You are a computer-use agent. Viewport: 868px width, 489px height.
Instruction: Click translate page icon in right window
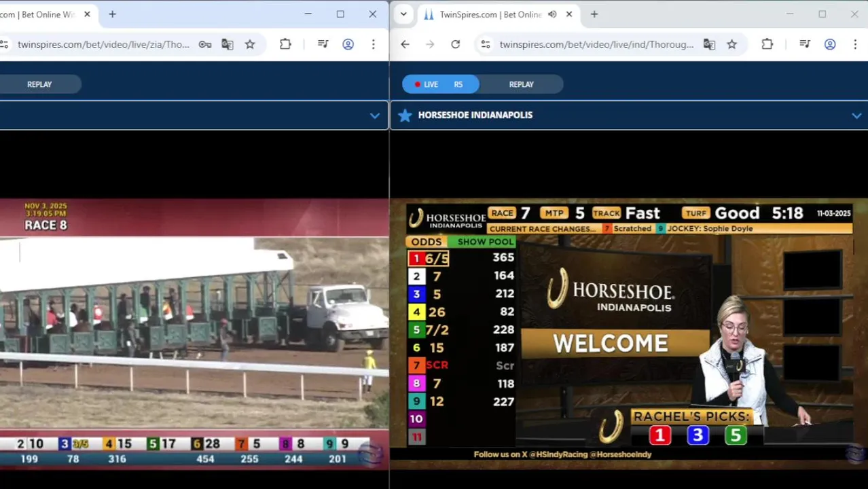(x=709, y=44)
